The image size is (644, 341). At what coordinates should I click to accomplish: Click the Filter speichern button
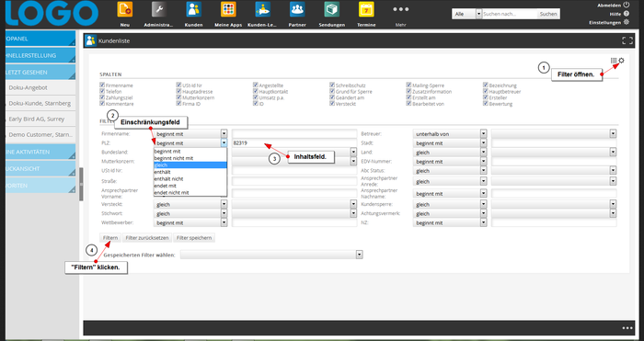click(x=194, y=237)
